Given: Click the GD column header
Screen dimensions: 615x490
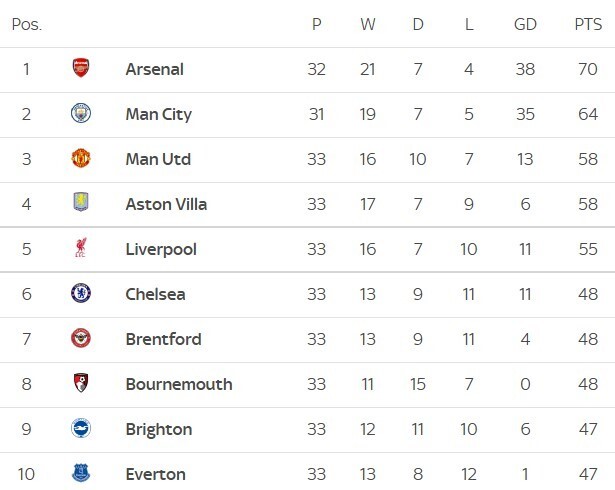Looking at the screenshot, I should coord(523,24).
